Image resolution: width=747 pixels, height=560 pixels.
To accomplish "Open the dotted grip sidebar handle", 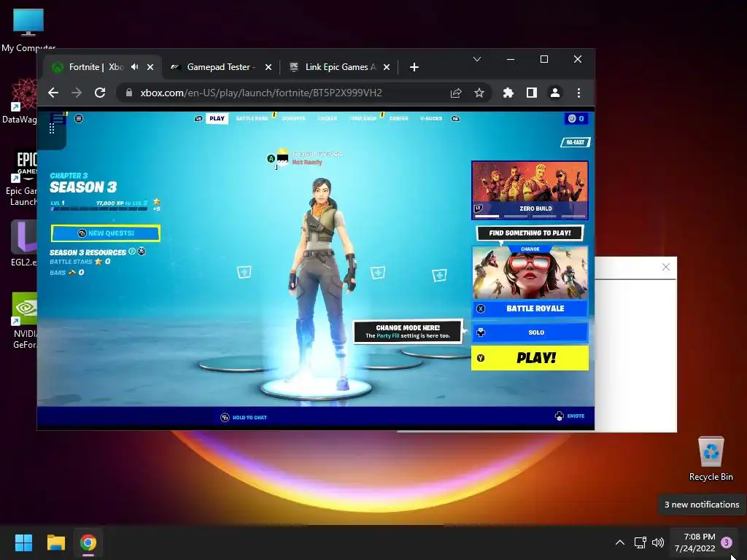I will coord(52,128).
